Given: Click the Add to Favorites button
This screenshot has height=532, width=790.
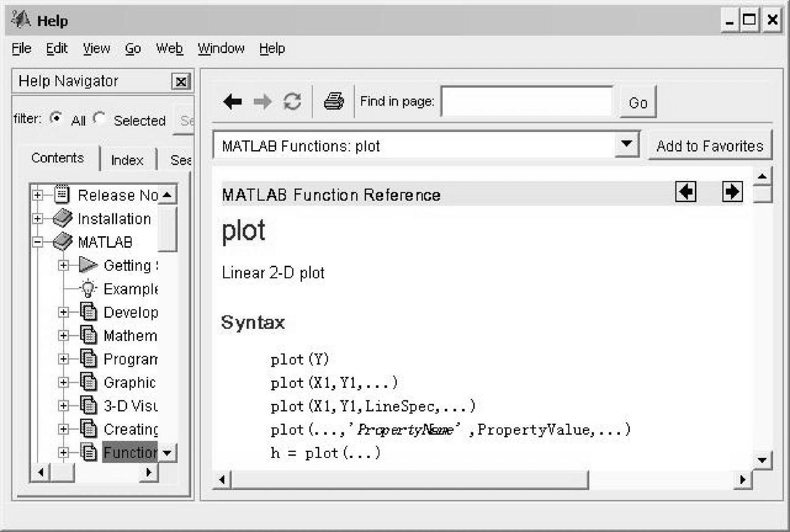Looking at the screenshot, I should pyautogui.click(x=709, y=146).
